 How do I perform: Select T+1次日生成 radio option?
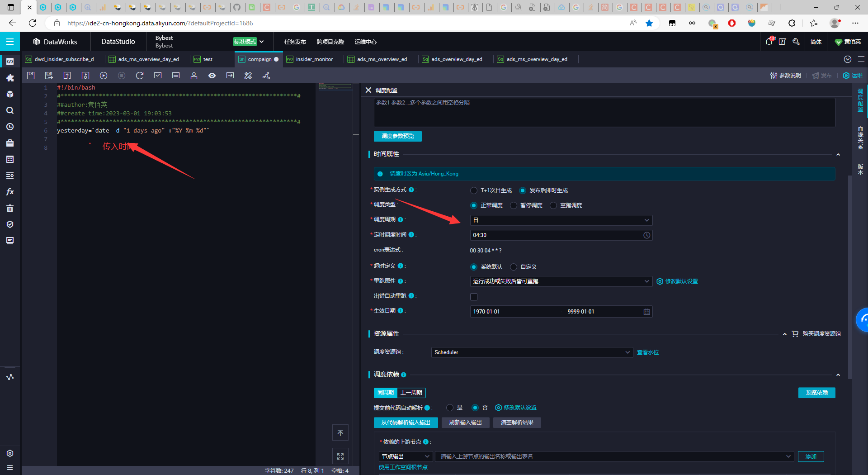474,190
